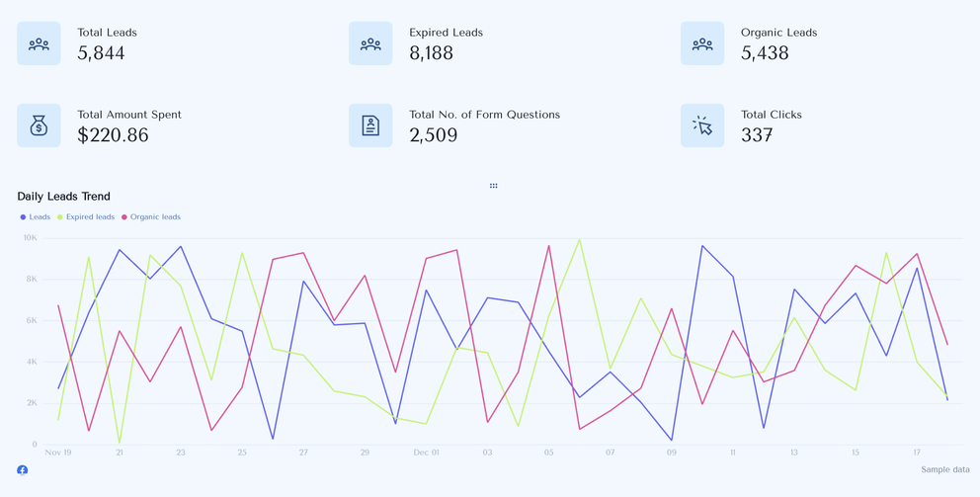Click the money bag icon for Amount Spent
This screenshot has height=497, width=980.
(39, 125)
